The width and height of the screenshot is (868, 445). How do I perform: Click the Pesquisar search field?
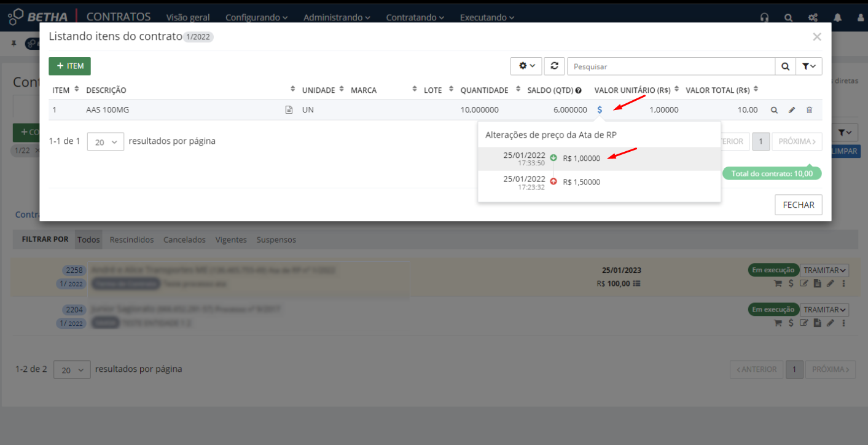(671, 66)
